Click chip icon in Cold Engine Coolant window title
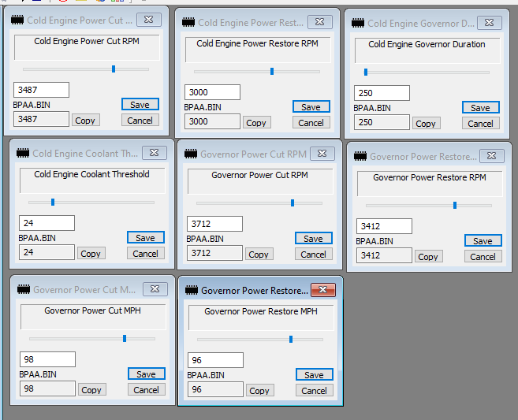 [22, 154]
